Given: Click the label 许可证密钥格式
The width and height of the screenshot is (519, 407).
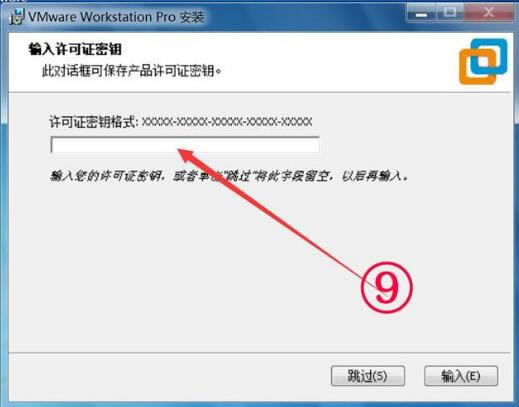Looking at the screenshot, I should [93, 122].
